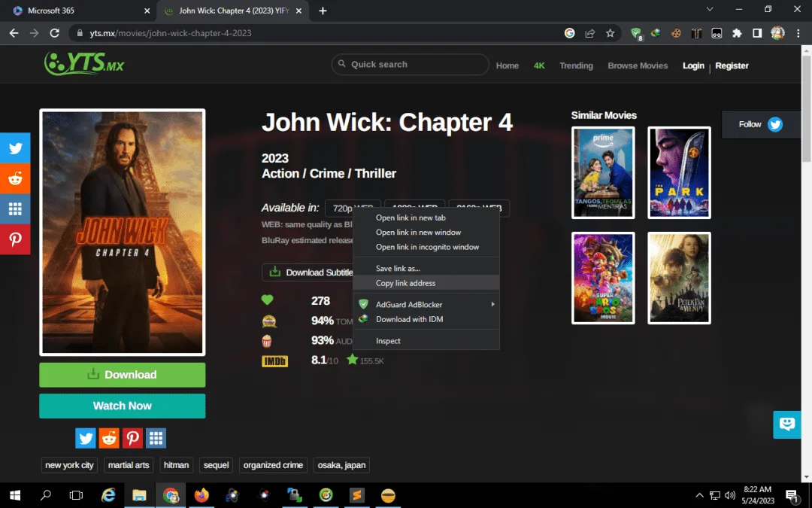Image resolution: width=812 pixels, height=508 pixels.
Task: Click the Pinterest share icon in left sidebar
Action: 15,239
